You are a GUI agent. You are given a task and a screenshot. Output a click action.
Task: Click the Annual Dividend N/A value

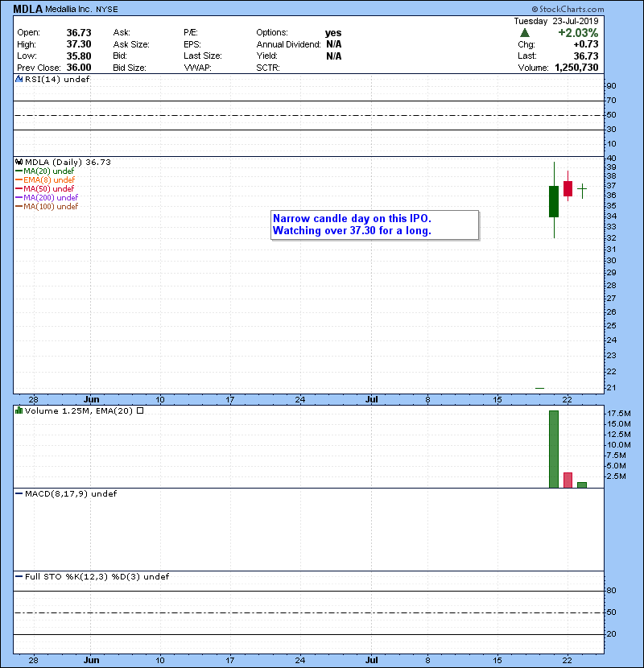pyautogui.click(x=334, y=44)
